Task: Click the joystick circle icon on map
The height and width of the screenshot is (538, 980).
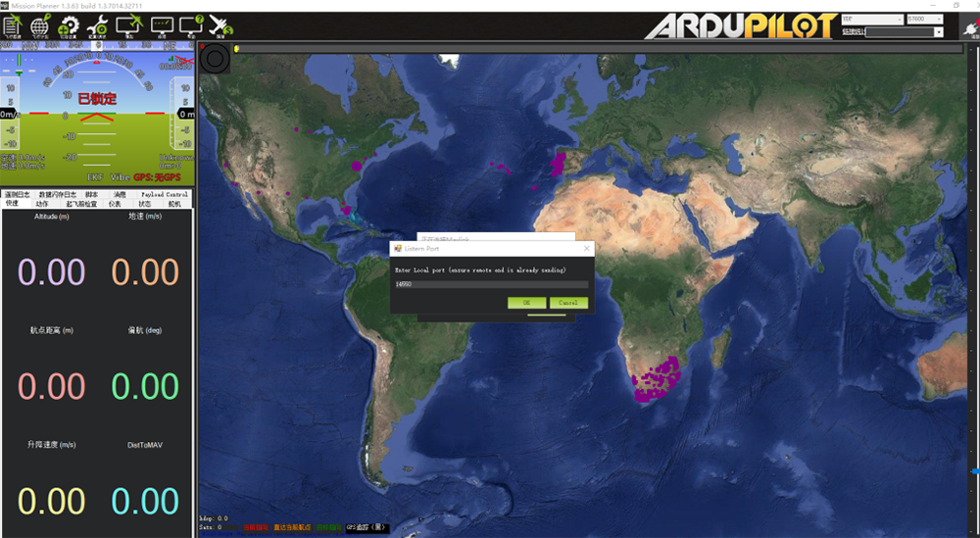Action: point(215,61)
